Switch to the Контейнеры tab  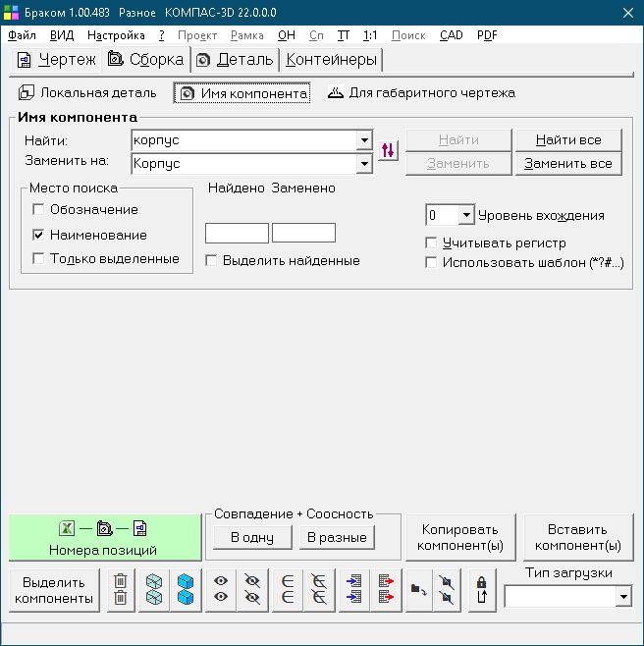[x=331, y=60]
